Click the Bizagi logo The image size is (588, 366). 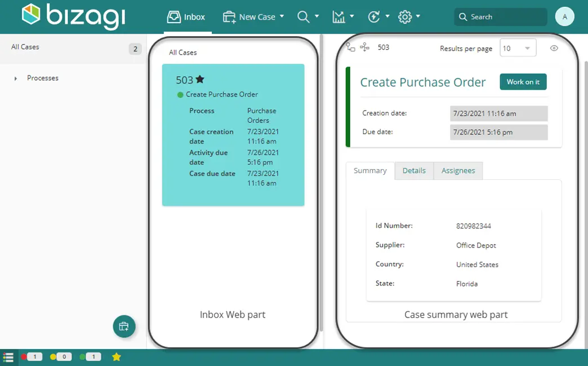[x=73, y=16]
